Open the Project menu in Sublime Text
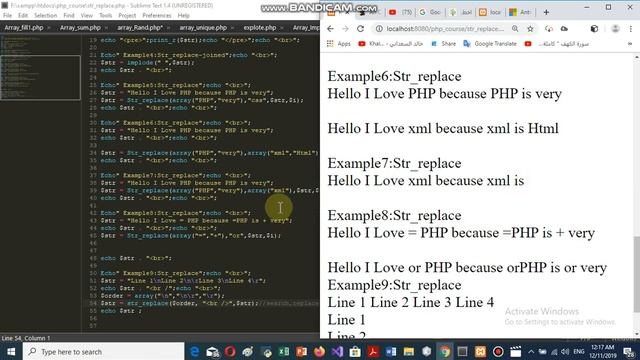The height and width of the screenshot is (360, 640). [x=127, y=16]
